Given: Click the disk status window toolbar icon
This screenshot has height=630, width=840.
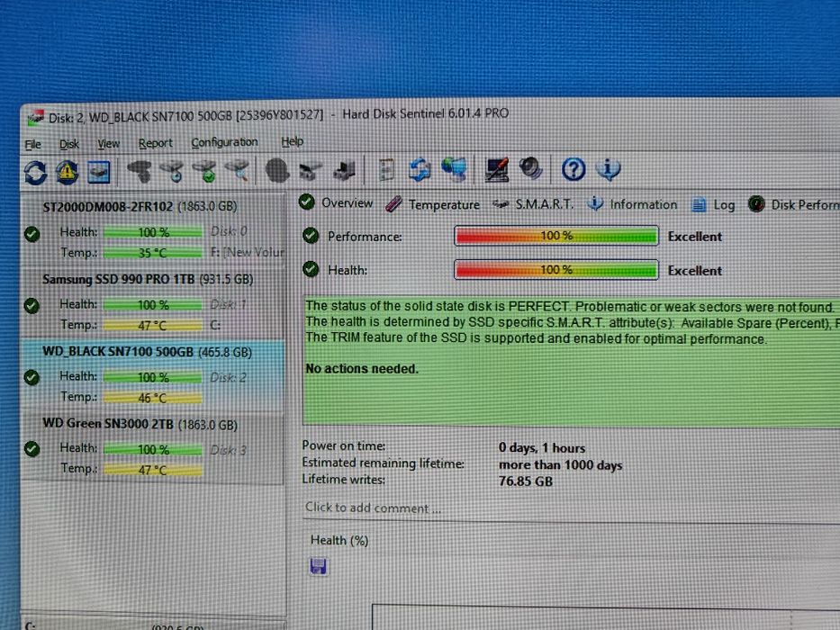Looking at the screenshot, I should tap(98, 172).
